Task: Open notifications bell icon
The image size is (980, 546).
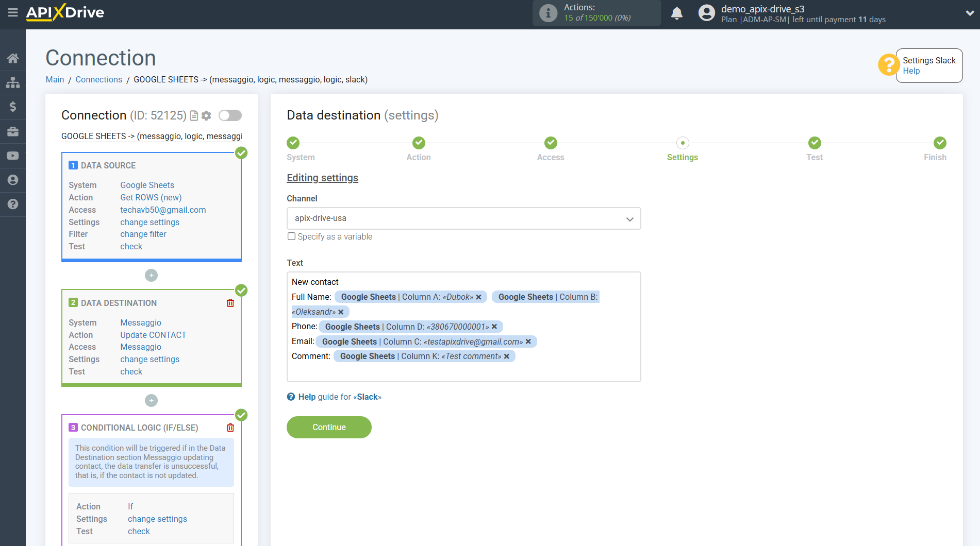Action: pyautogui.click(x=677, y=13)
